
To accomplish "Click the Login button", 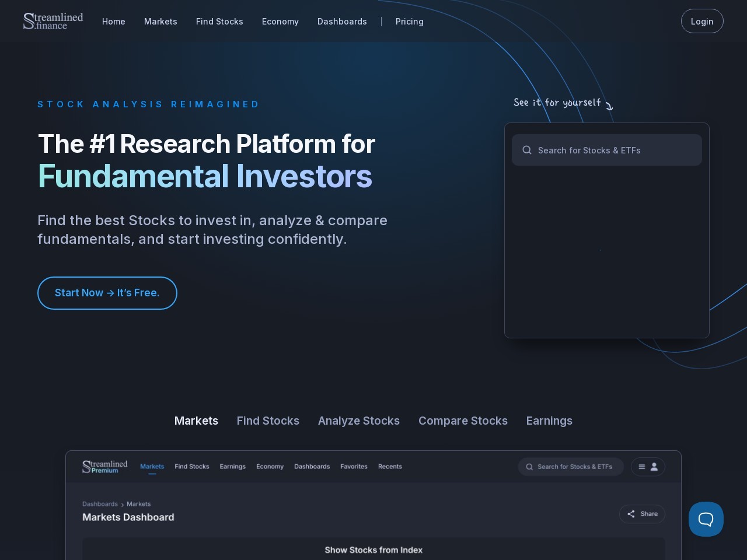I will point(702,21).
